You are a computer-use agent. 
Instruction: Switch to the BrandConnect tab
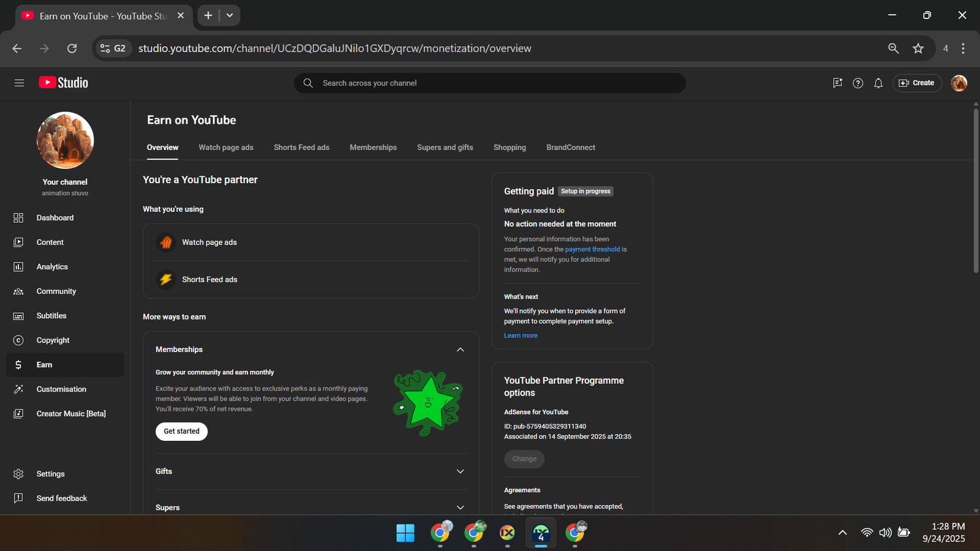pyautogui.click(x=570, y=148)
